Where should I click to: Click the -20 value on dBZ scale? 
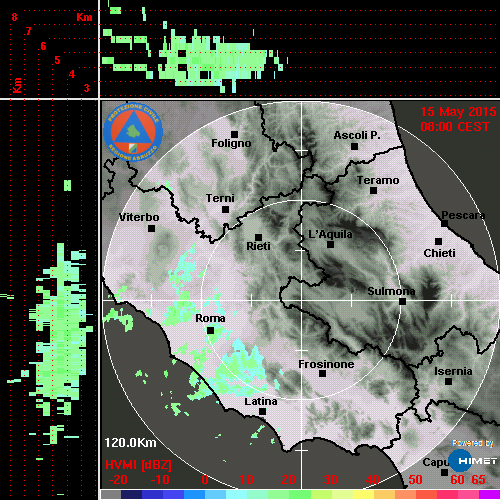[x=118, y=480]
